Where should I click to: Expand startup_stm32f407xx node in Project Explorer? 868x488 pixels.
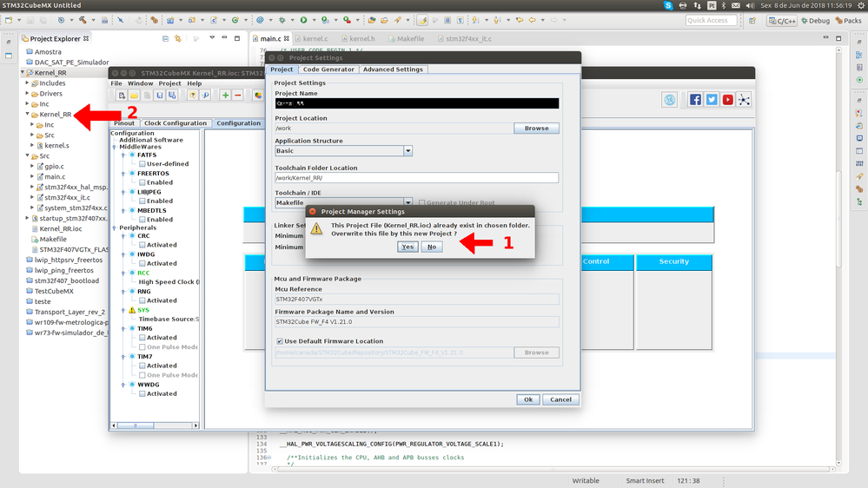click(27, 218)
